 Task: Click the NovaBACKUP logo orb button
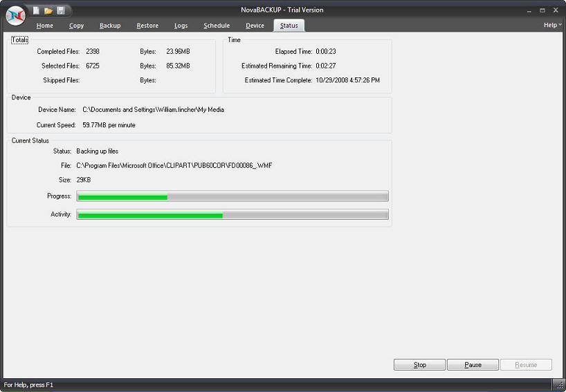pyautogui.click(x=15, y=15)
